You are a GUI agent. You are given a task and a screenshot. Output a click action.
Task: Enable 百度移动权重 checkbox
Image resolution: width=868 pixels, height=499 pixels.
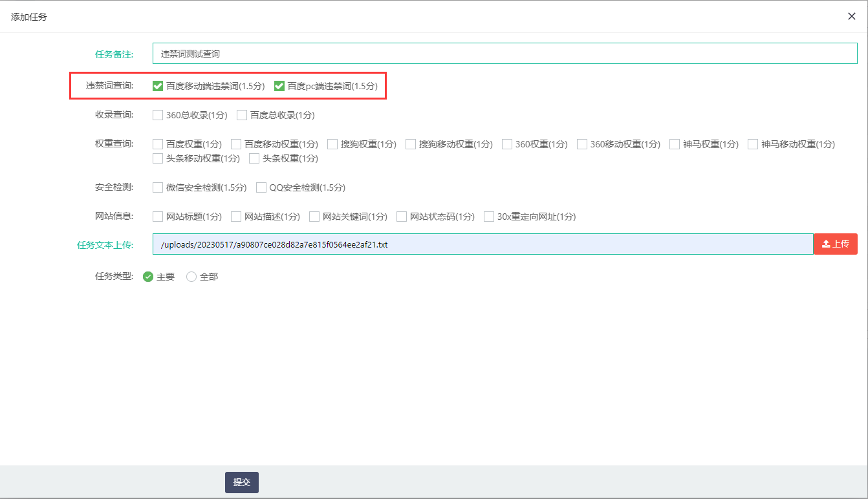[236, 144]
